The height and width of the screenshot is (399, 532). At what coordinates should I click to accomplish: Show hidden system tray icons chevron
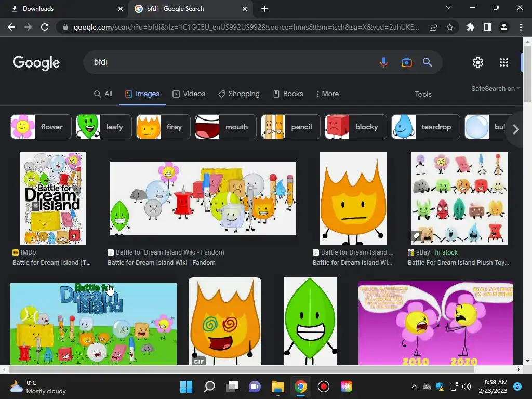point(414,387)
